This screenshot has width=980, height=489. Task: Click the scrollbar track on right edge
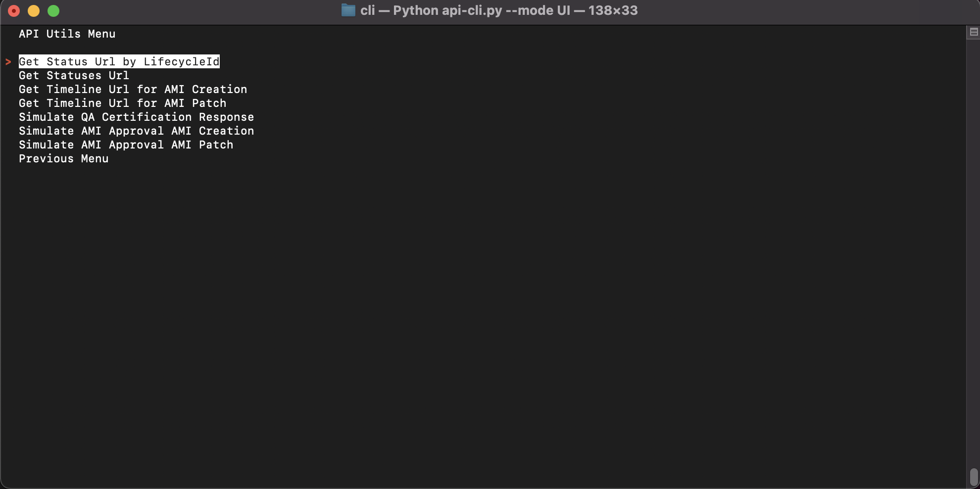pyautogui.click(x=974, y=247)
